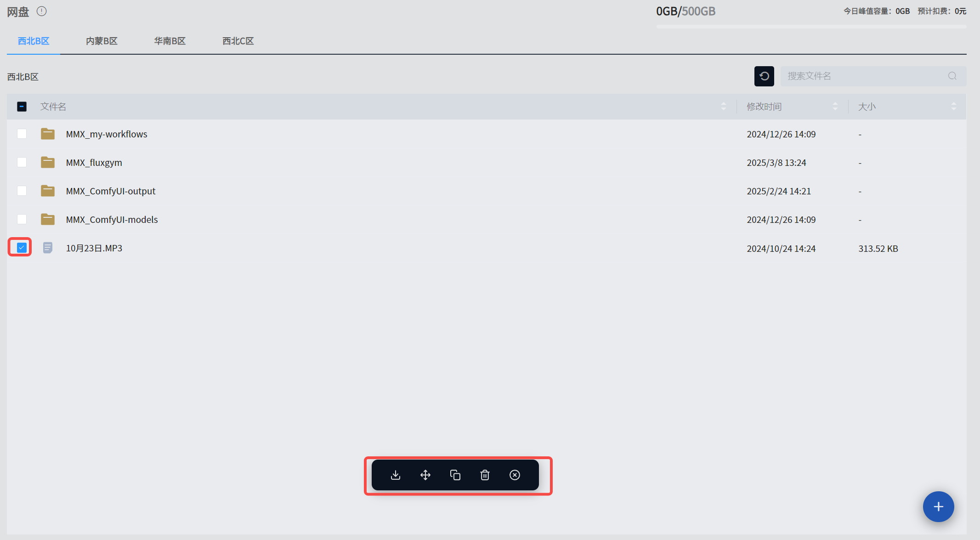Click the trash delete icon

[485, 475]
